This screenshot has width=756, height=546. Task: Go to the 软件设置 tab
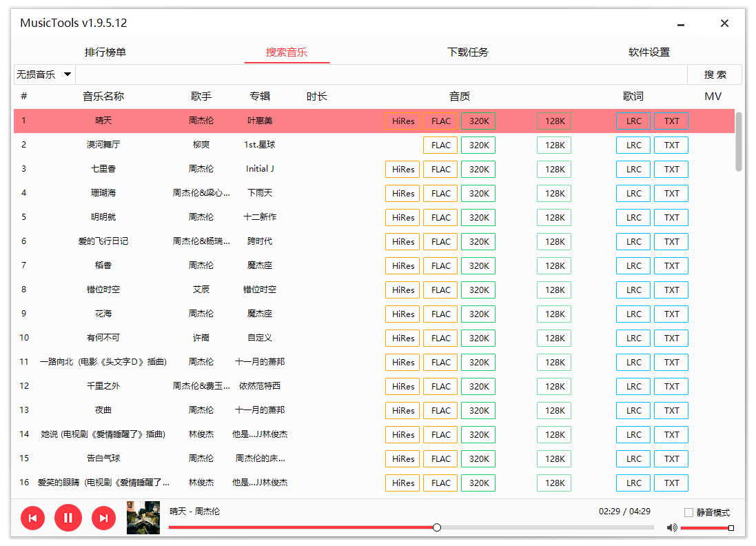click(x=649, y=52)
